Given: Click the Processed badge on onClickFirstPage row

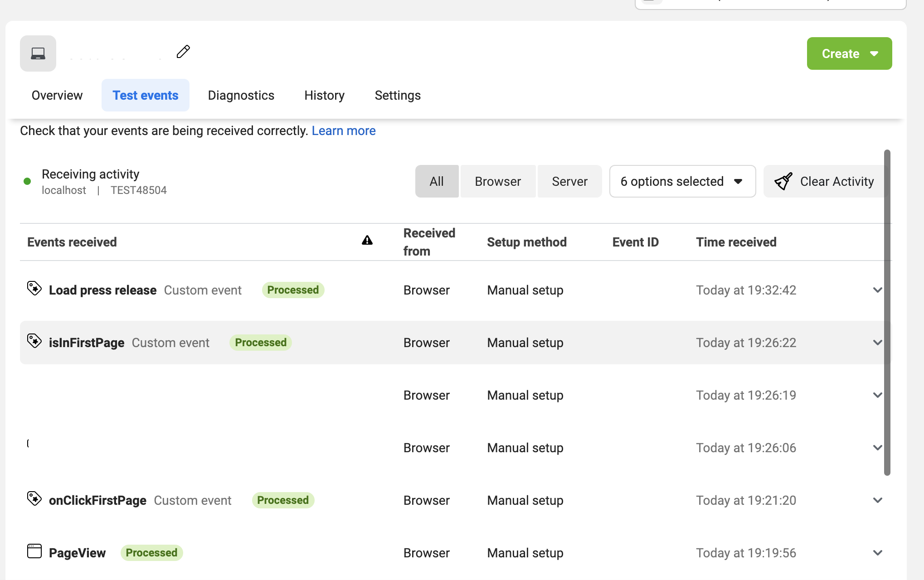Looking at the screenshot, I should 283,500.
